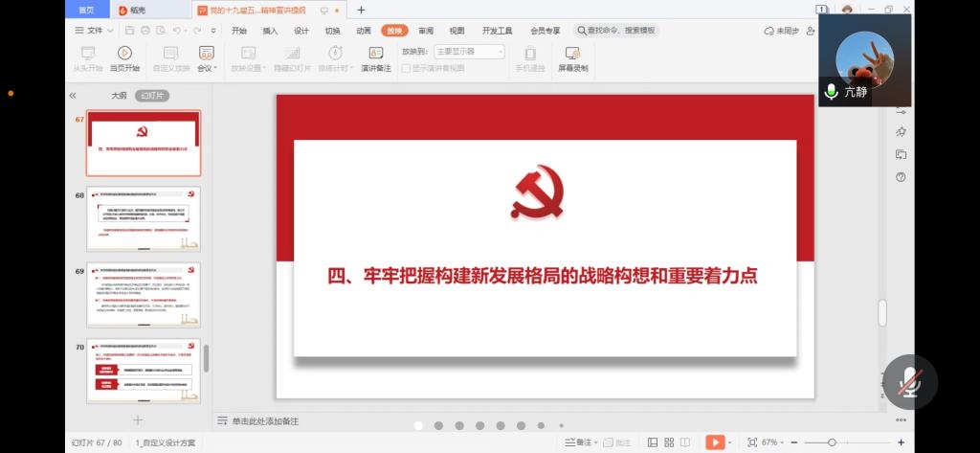Start 屏幕录制 screen recording

click(x=573, y=57)
